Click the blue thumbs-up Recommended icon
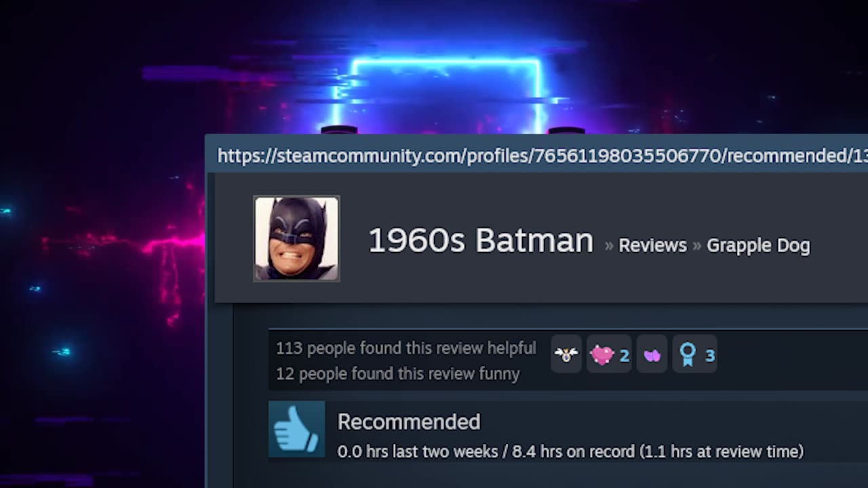This screenshot has width=868, height=488. (x=297, y=429)
